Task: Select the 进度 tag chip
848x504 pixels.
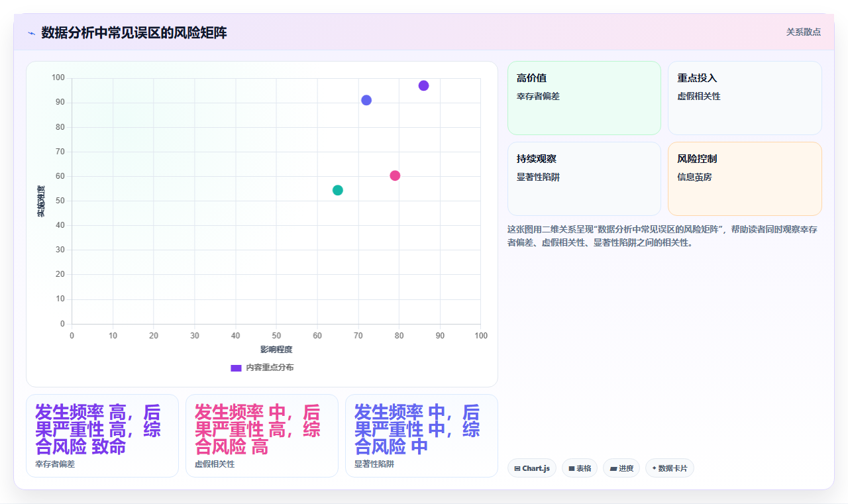Action: pos(621,468)
